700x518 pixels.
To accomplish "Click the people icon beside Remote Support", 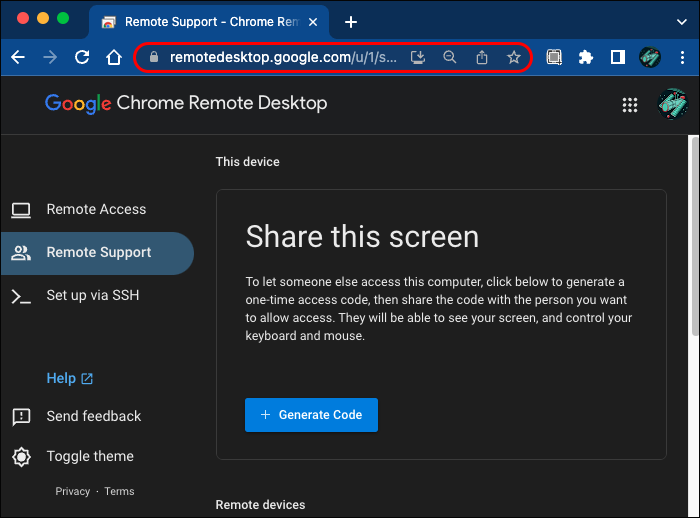I will coord(21,253).
